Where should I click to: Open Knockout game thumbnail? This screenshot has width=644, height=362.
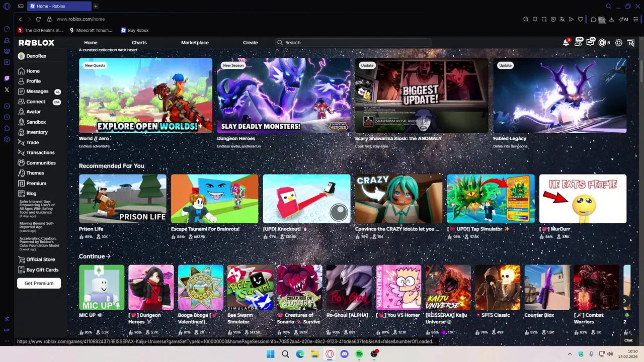307,199
